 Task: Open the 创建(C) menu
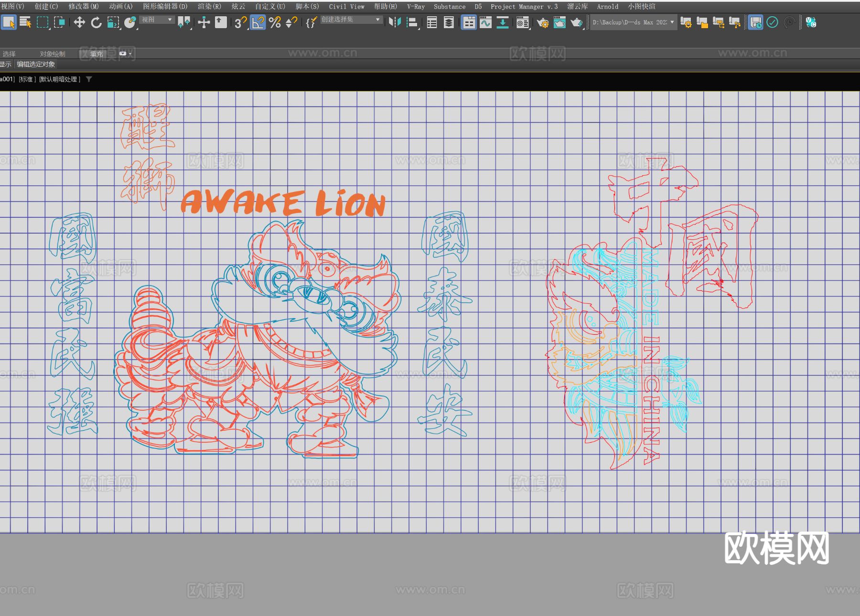pos(46,6)
